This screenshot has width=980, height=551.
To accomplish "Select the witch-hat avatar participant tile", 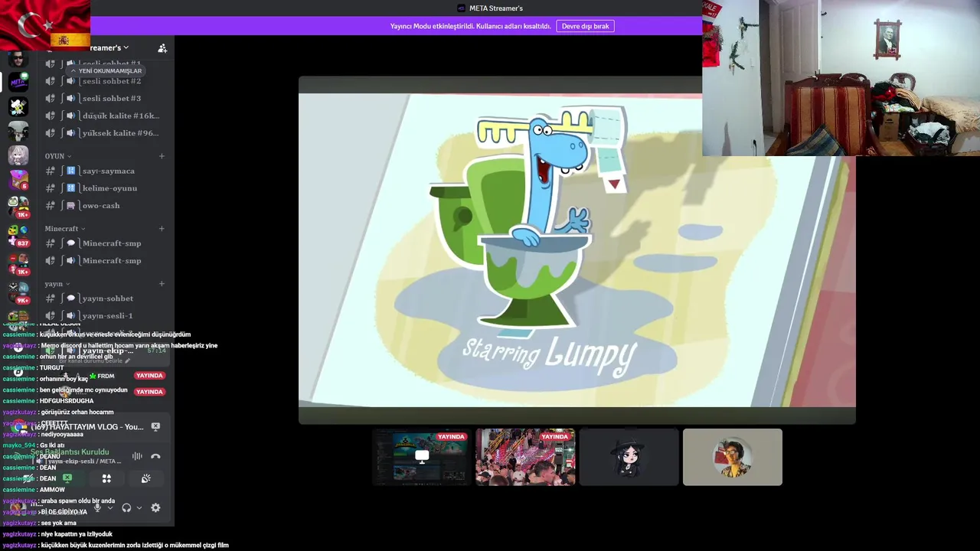I will pos(629,458).
